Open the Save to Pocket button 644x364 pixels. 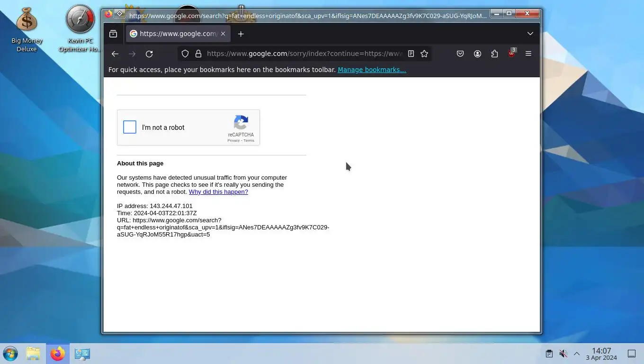coord(460,54)
